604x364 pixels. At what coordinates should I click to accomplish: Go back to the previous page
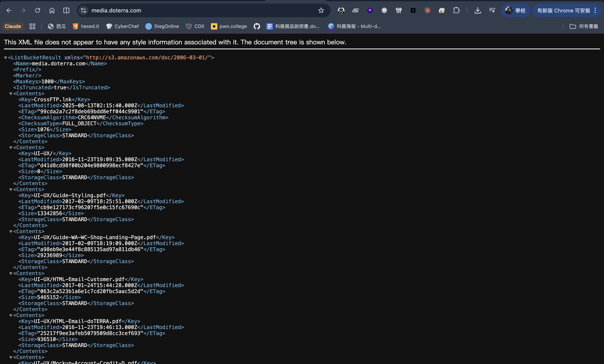pos(9,11)
